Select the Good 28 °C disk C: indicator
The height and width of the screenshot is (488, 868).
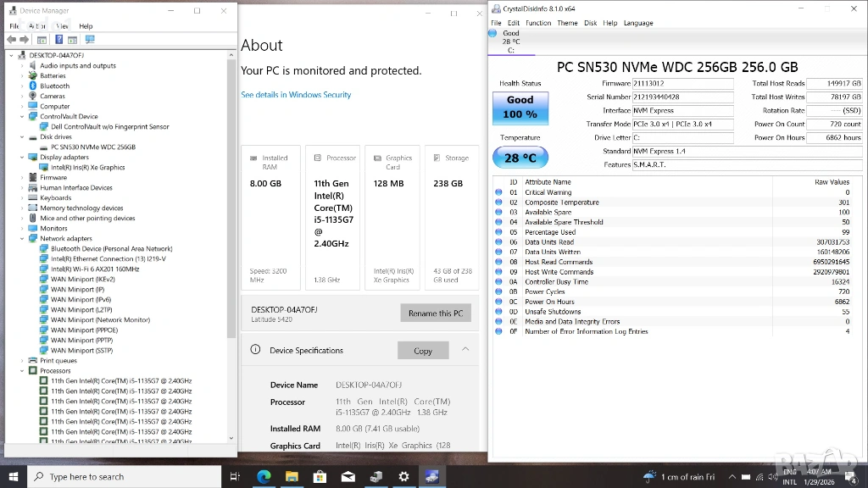click(x=510, y=42)
